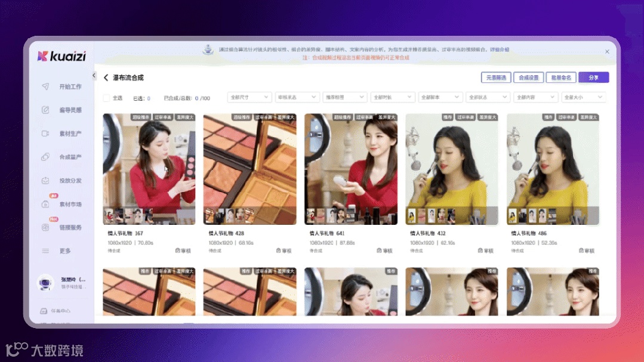Open 任务中心 calendar icon
The height and width of the screenshot is (362, 644).
(x=44, y=311)
